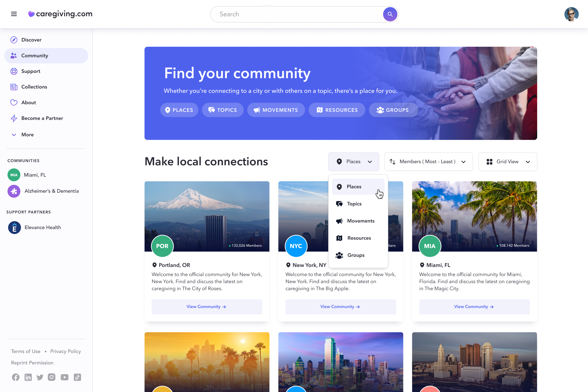
Task: Click the GROUPS banner pill
Action: [393, 110]
